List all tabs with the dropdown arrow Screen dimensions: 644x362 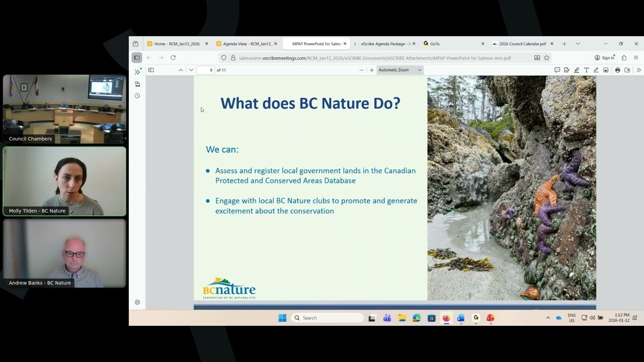[578, 44]
